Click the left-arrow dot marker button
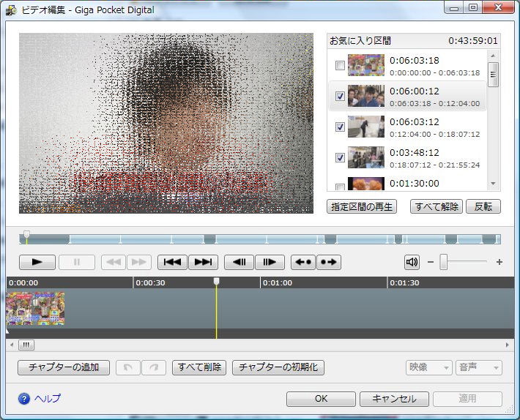Image resolution: width=520 pixels, height=420 pixels. click(x=302, y=262)
